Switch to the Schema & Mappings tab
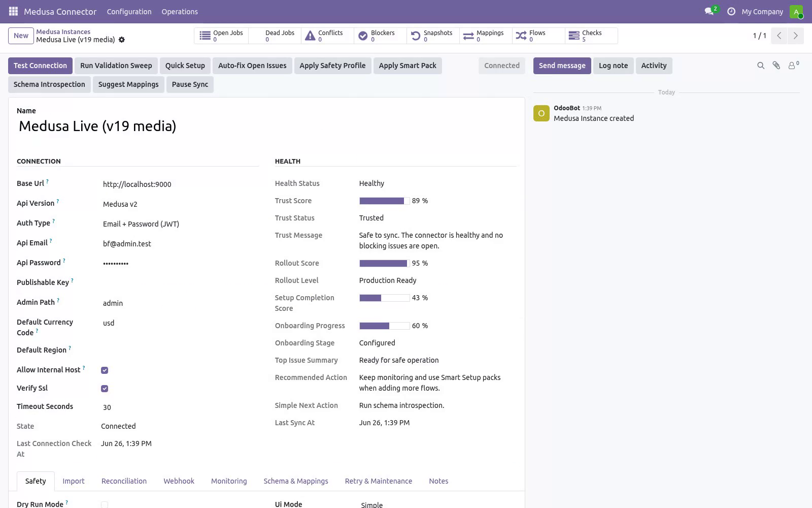Viewport: 812px width, 508px height. (x=296, y=481)
